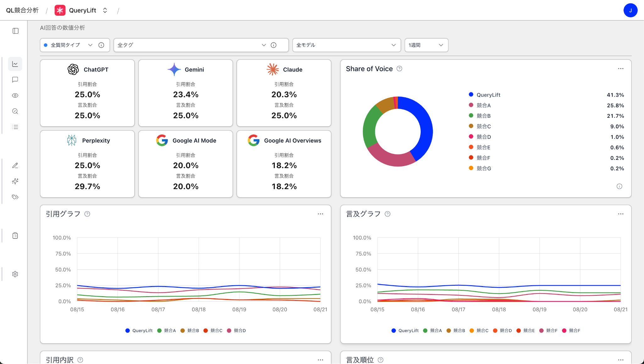Toggle 競合E series in 言及グラフ legend

click(x=526, y=331)
